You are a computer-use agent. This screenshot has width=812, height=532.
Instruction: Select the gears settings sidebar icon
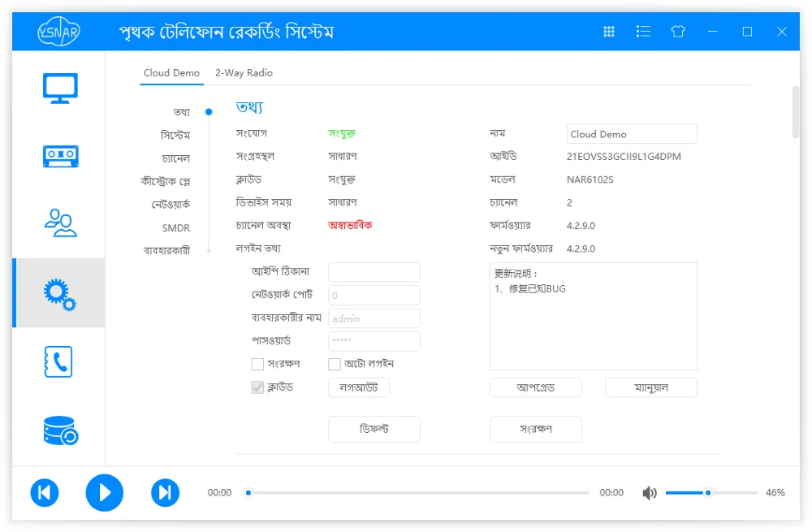[x=60, y=294]
